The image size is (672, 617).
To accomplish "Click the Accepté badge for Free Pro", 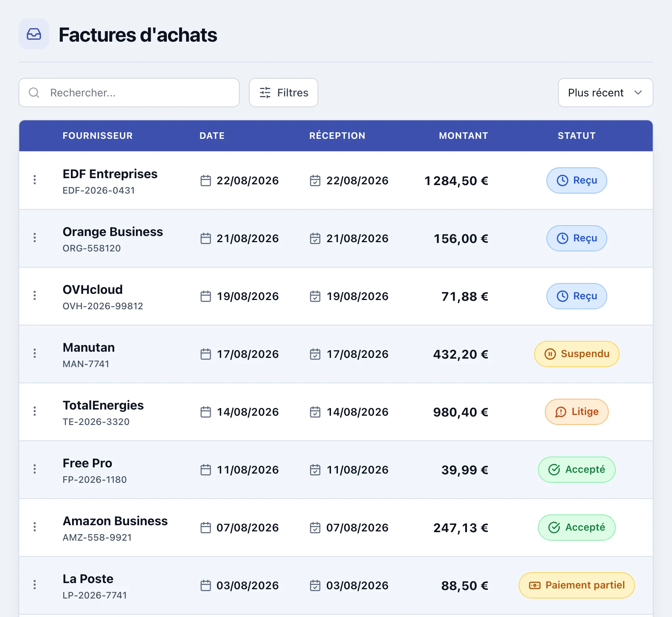I will (x=577, y=470).
